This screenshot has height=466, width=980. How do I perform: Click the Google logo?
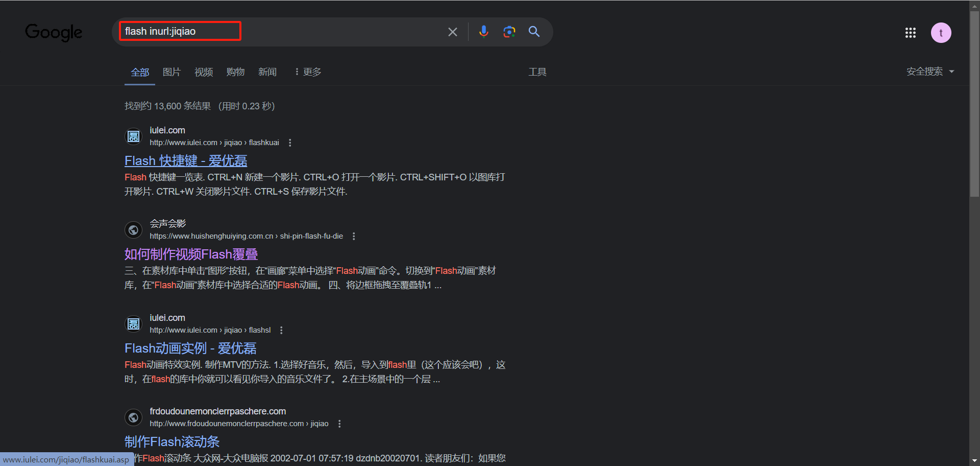pos(54,32)
